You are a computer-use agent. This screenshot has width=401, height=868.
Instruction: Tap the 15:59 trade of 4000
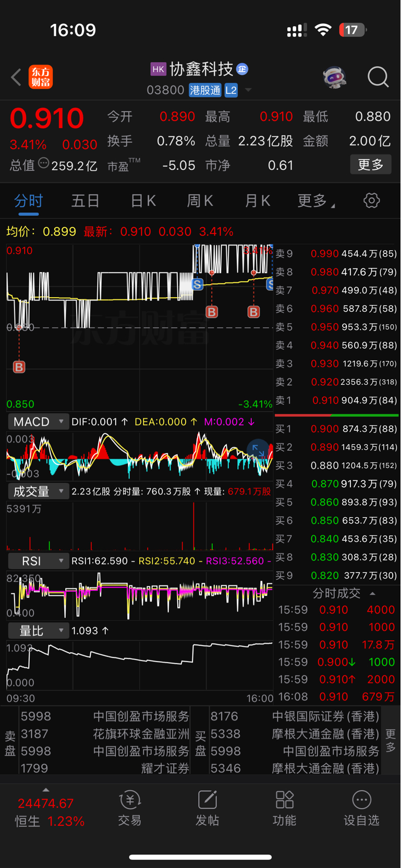coord(336,610)
